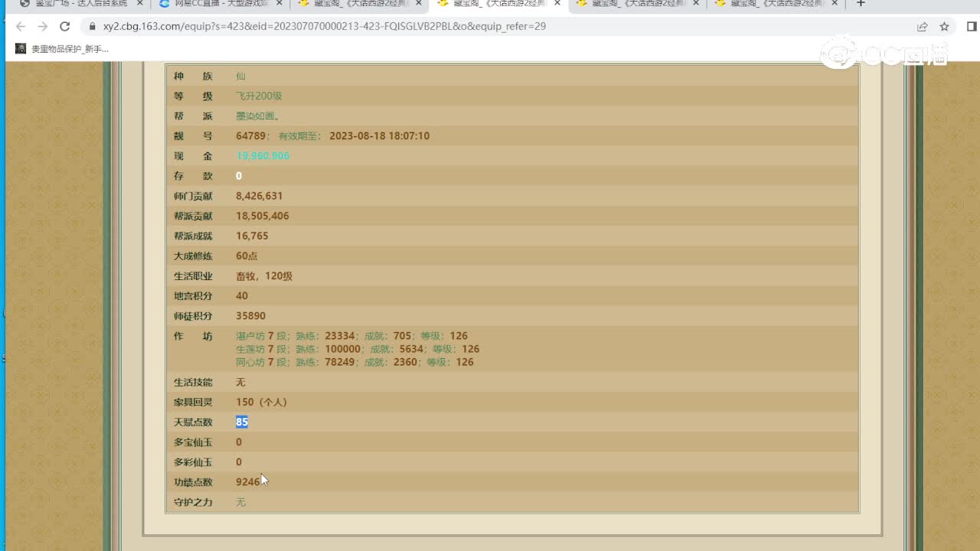Switch to the 藏宝广场 - 达人后台系统 tab
980x551 pixels.
pyautogui.click(x=77, y=4)
